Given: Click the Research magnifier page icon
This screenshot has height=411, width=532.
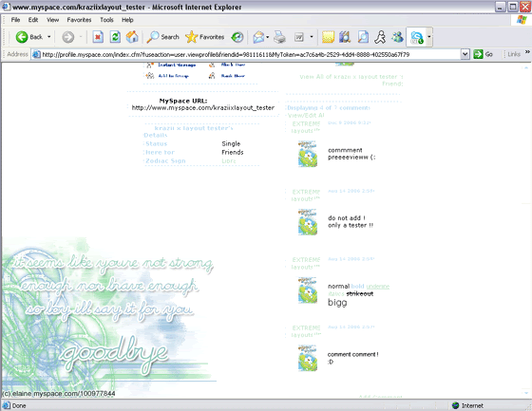Looking at the screenshot, I should 363,37.
